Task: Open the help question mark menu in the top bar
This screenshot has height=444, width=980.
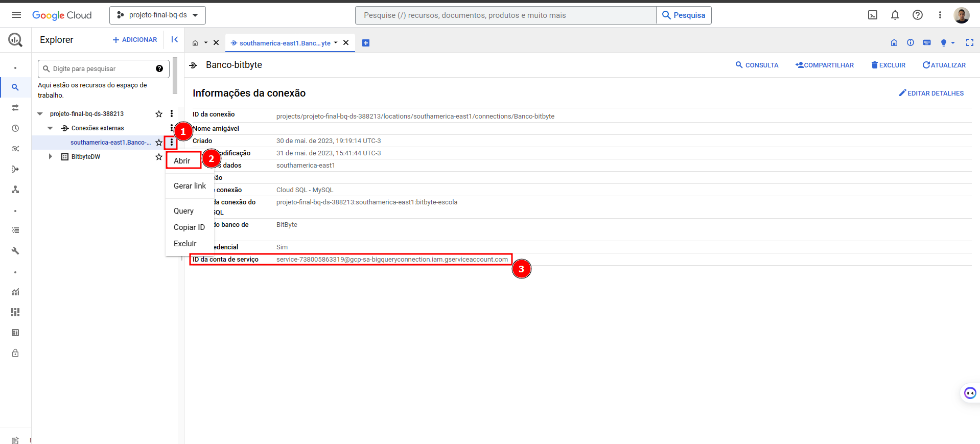Action: (918, 15)
